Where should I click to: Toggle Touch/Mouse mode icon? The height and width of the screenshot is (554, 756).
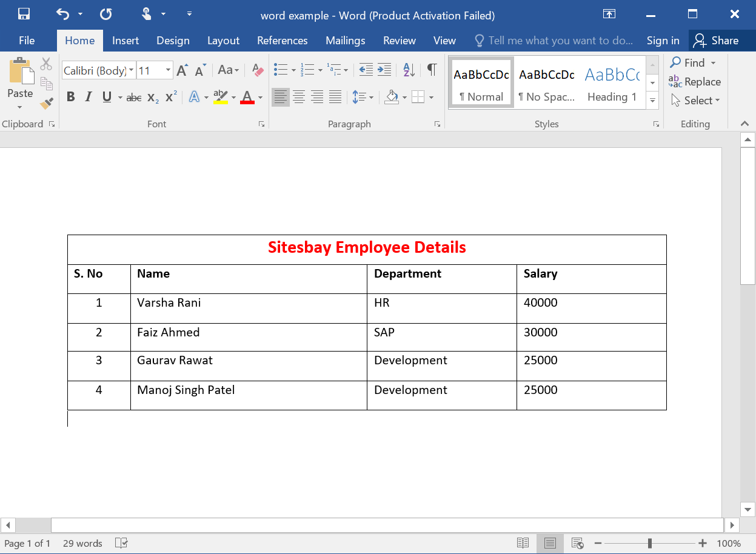147,14
